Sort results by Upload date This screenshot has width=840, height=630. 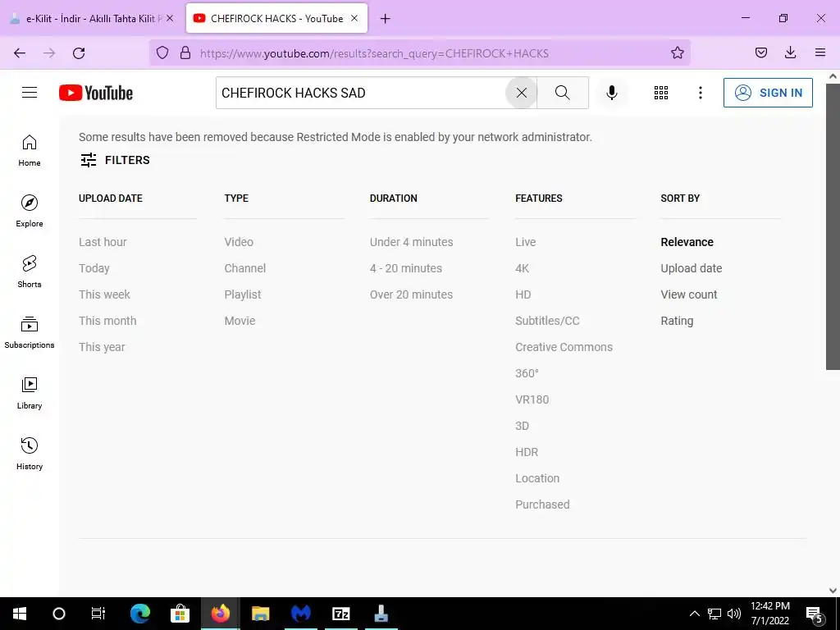click(x=691, y=268)
